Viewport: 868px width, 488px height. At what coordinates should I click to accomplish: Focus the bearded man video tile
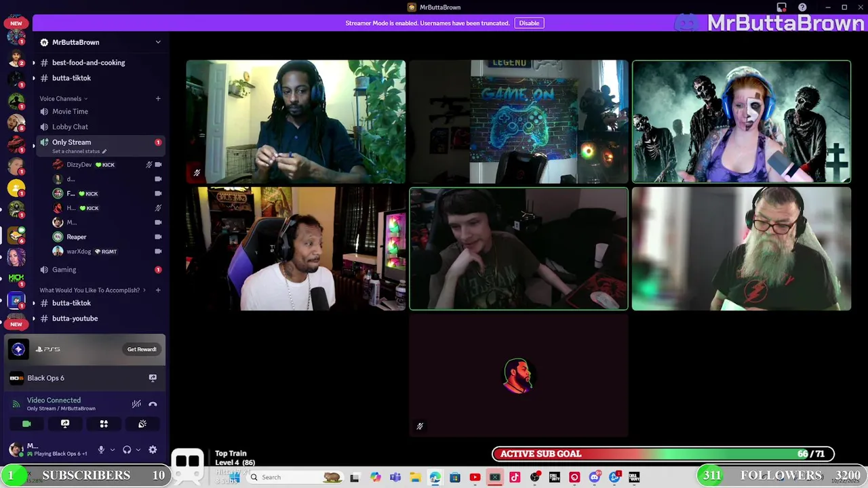(x=741, y=249)
